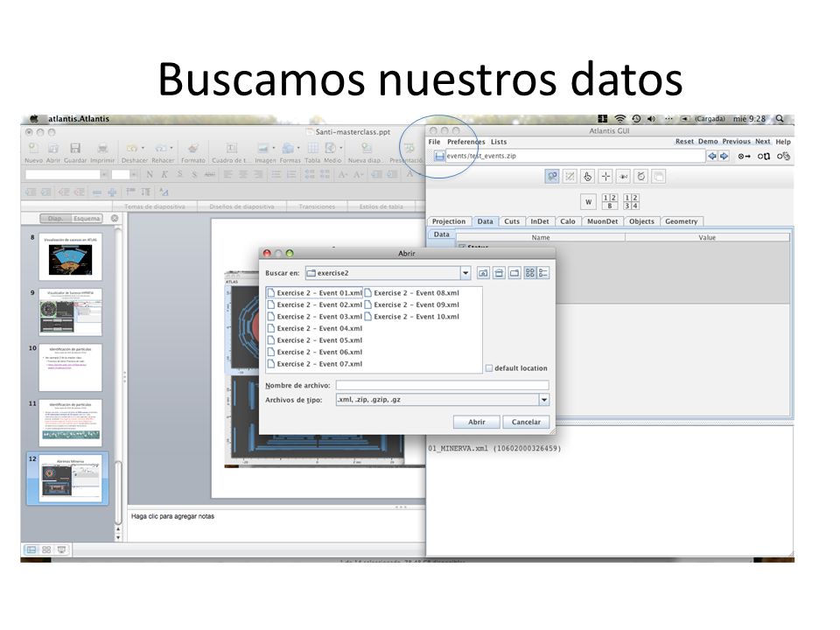Viewport: 840px width, 630px height.
Task: Switch to the MuonDet tab
Action: 602,221
